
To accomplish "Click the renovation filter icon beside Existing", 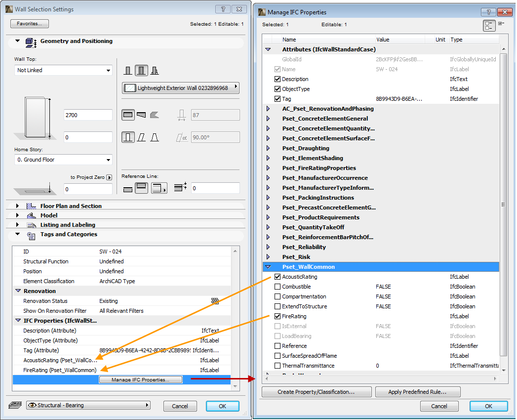I will click(215, 300).
